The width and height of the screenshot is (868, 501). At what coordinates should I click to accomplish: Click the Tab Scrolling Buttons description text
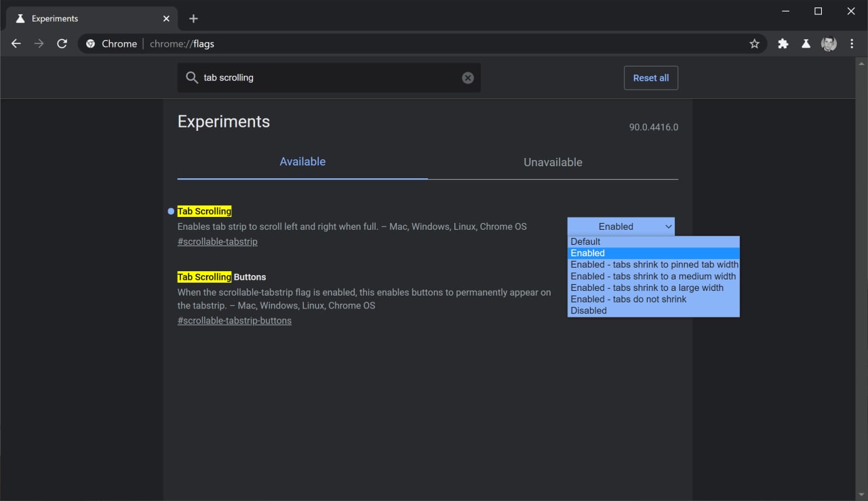[x=364, y=299]
